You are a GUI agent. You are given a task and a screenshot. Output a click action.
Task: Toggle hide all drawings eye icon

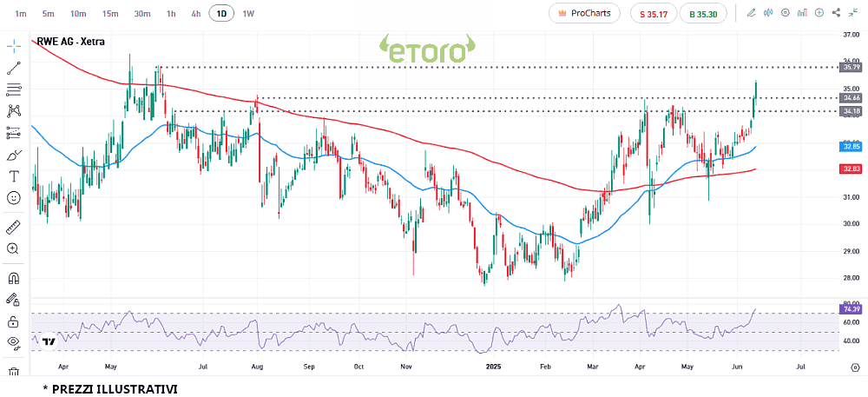pos(14,343)
